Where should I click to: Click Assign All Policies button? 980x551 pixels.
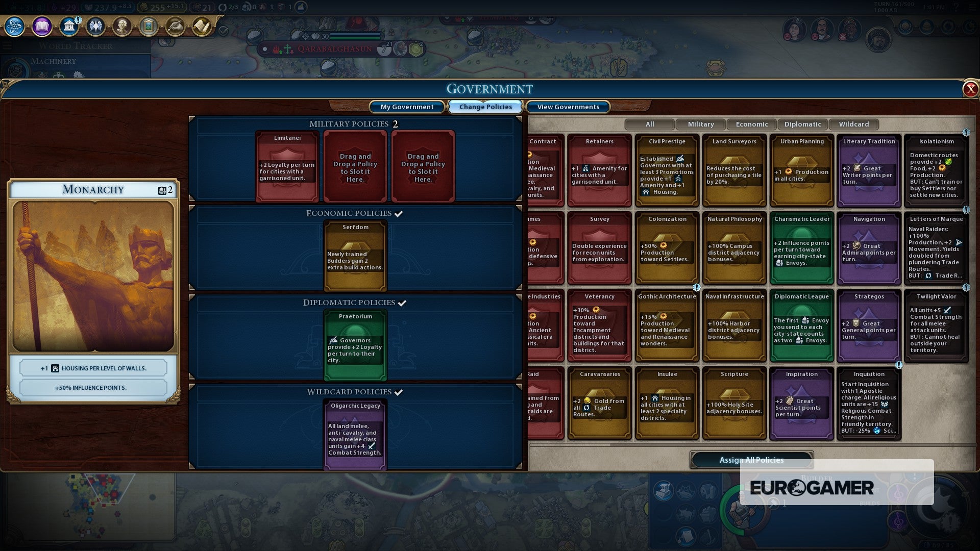coord(751,460)
